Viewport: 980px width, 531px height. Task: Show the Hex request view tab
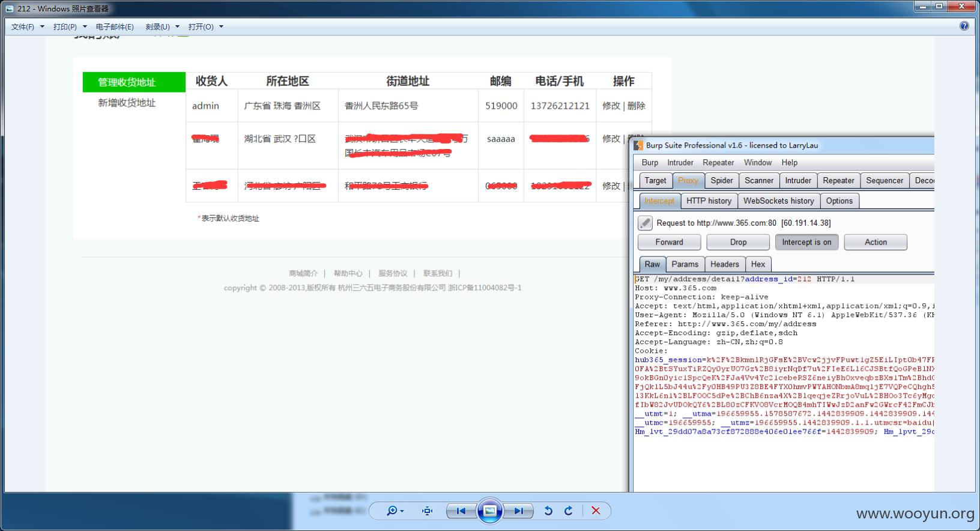click(x=758, y=264)
